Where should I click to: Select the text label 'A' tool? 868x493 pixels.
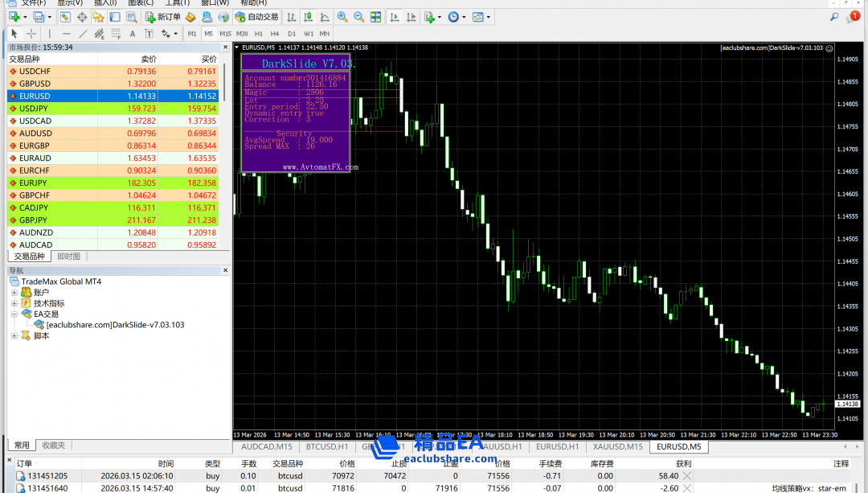click(132, 34)
